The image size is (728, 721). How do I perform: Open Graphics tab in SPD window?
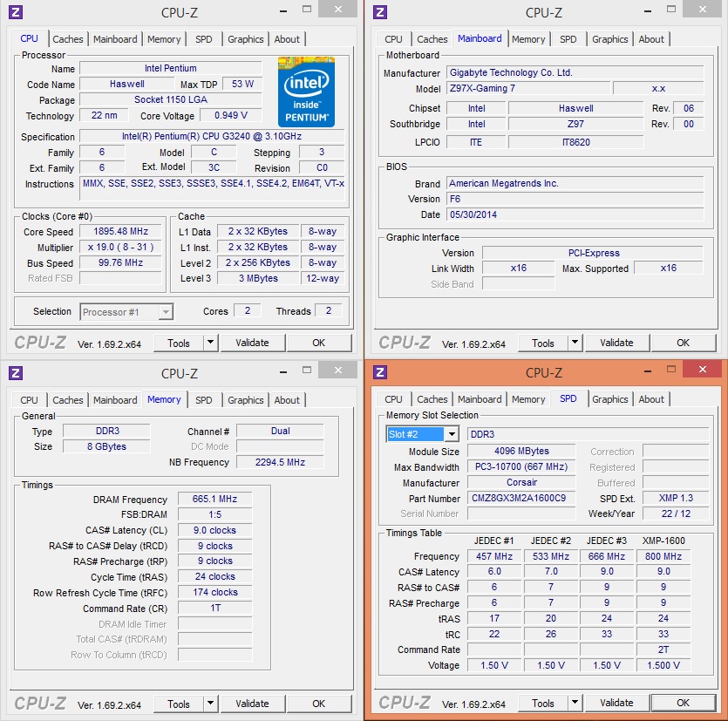click(x=609, y=398)
